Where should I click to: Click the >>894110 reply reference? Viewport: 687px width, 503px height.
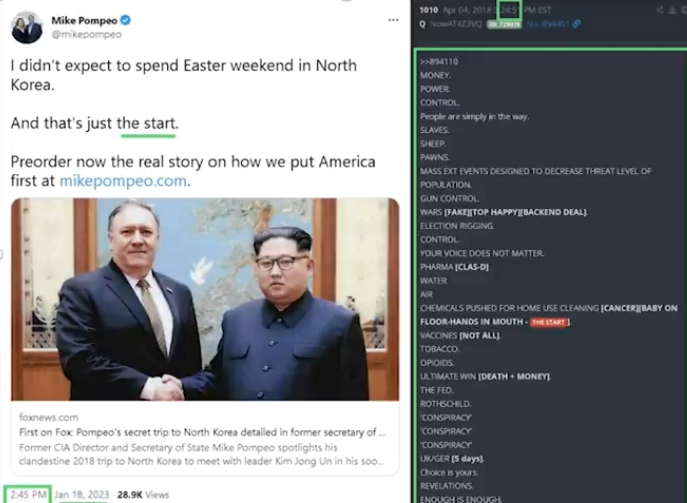439,62
